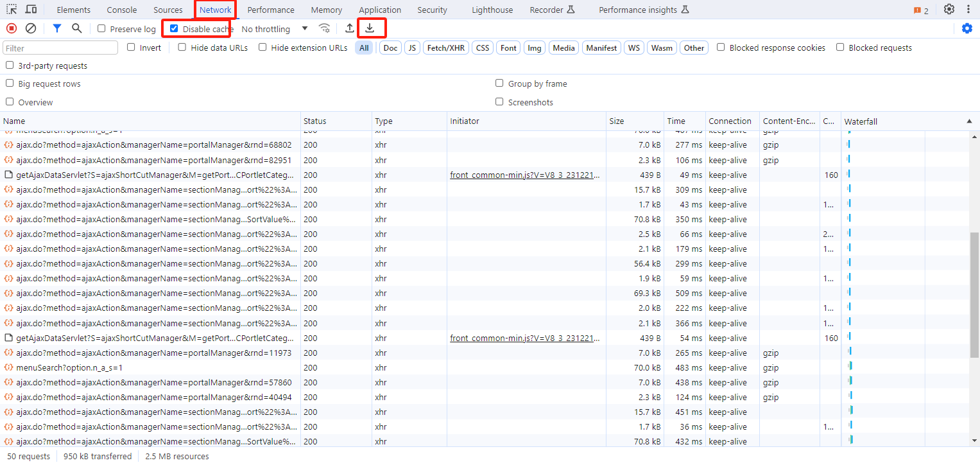Open DevTools settings gear
Viewport: 980px width, 465px height.
point(949,10)
